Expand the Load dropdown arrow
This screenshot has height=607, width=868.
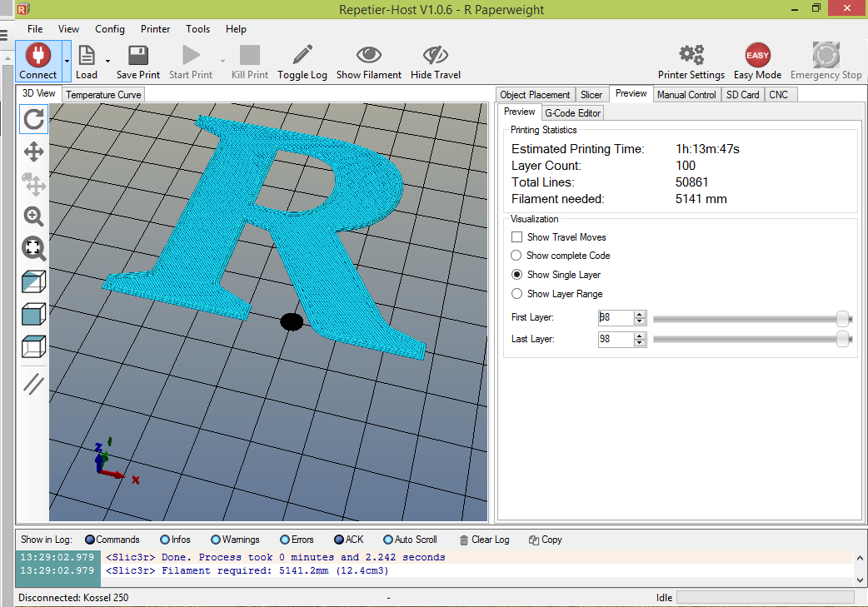click(x=108, y=62)
